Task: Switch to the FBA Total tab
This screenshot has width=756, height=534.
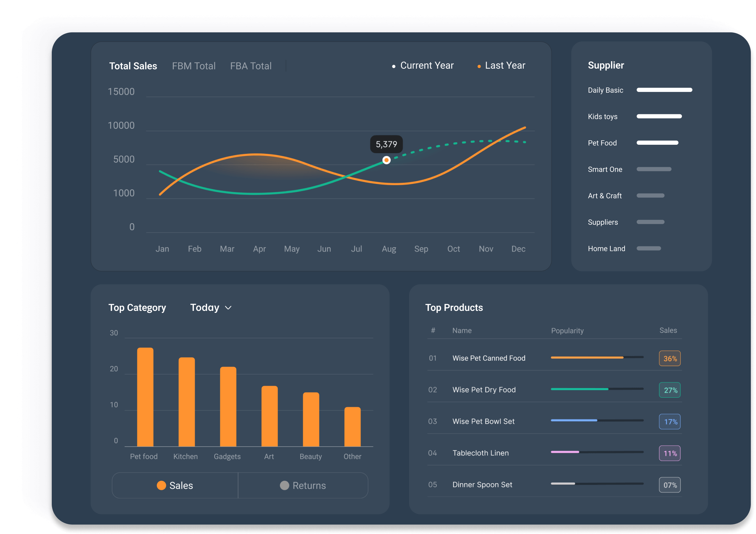Action: click(250, 66)
